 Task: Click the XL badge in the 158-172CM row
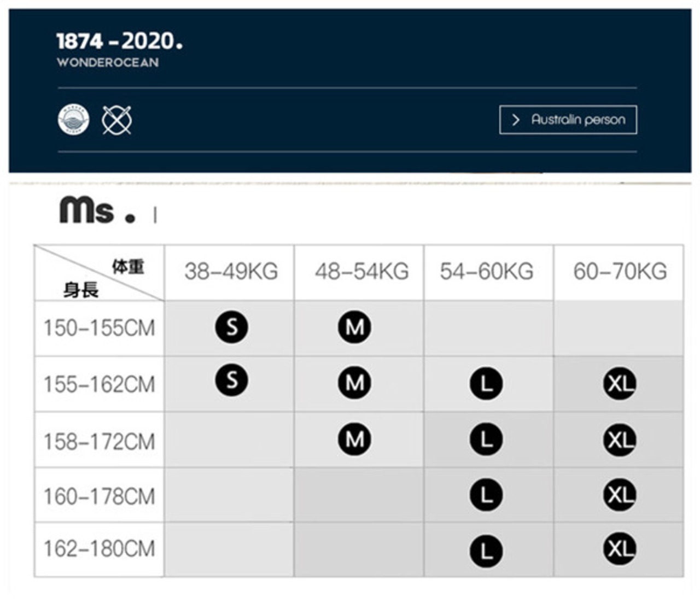(620, 439)
